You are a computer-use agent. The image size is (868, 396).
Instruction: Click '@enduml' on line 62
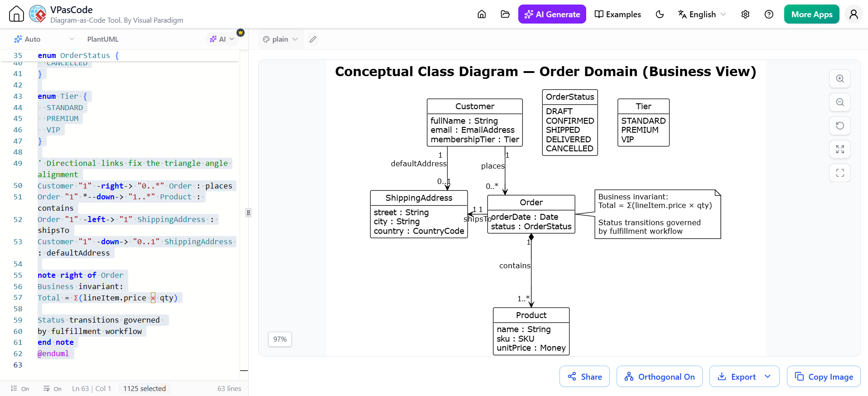[53, 353]
